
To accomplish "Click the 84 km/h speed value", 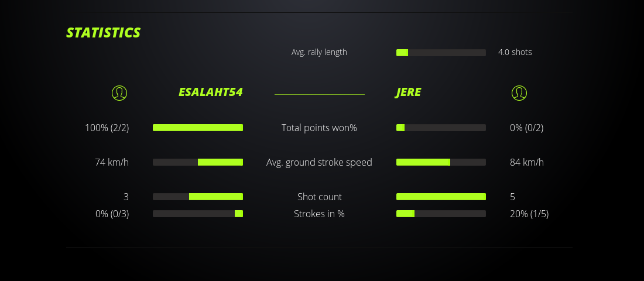I will [x=526, y=162].
